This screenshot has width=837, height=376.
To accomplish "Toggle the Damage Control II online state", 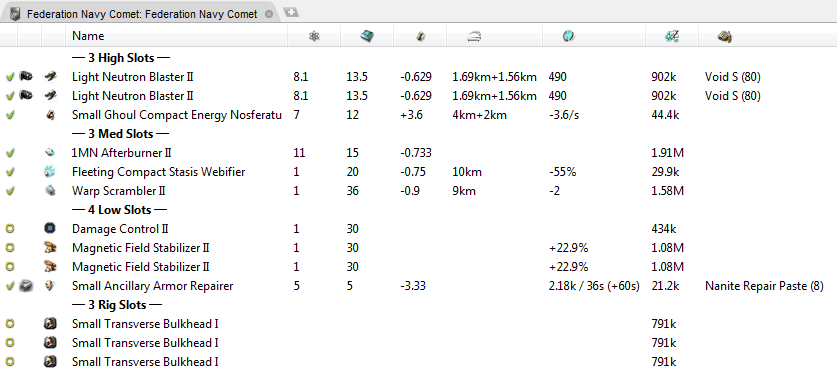I will click(10, 229).
